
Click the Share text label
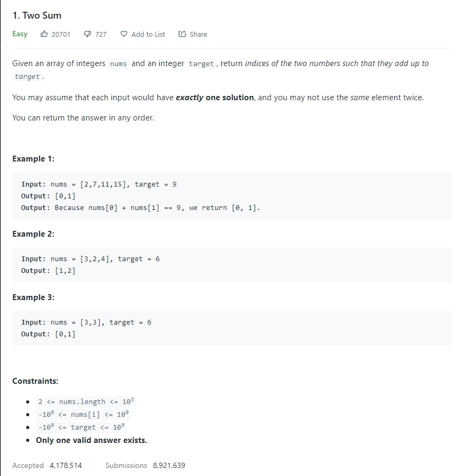coord(198,34)
